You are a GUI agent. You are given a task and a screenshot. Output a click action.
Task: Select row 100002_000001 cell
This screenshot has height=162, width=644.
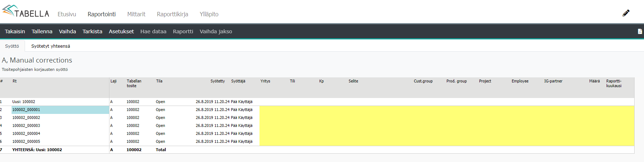(x=60, y=110)
